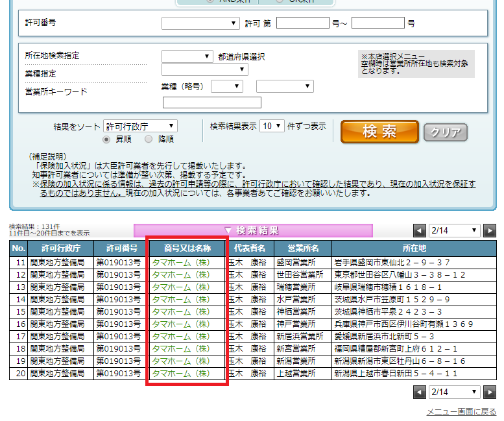
Task: Select the 新宮営業所 cell
Action: pos(303,349)
